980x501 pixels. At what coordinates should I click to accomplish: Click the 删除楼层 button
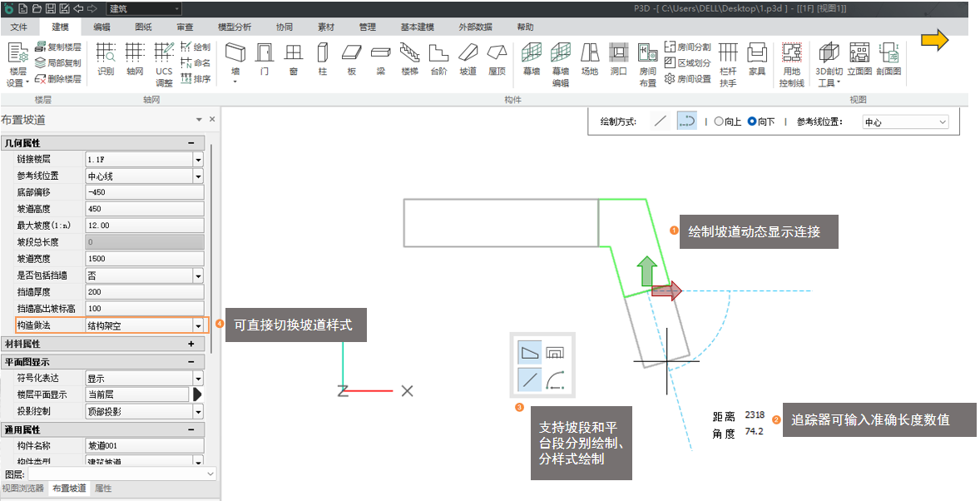click(x=58, y=79)
